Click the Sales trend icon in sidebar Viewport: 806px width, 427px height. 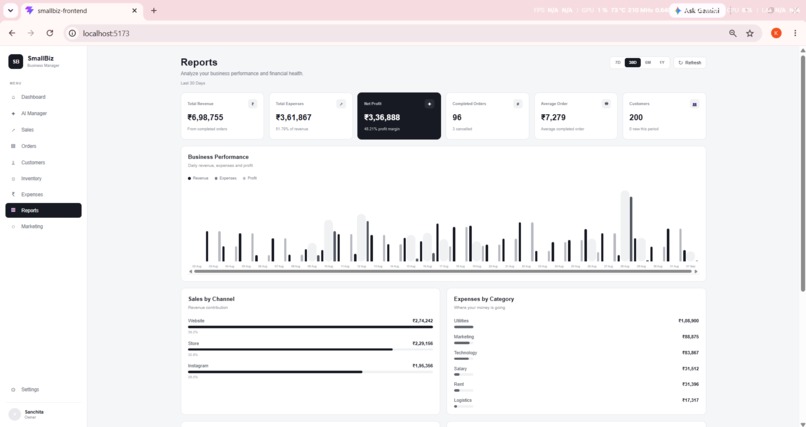[x=13, y=130]
